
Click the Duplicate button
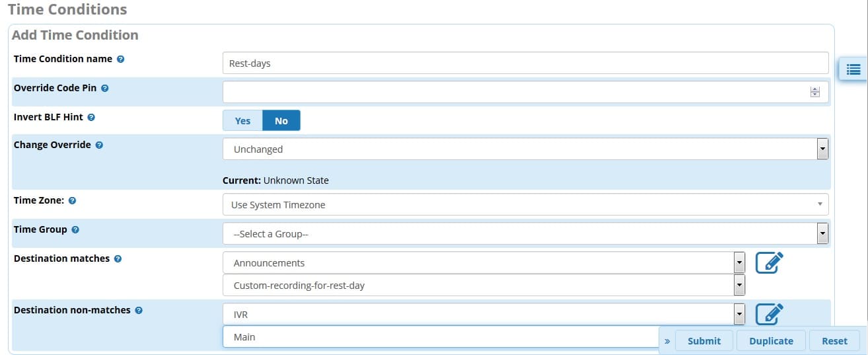tap(771, 340)
